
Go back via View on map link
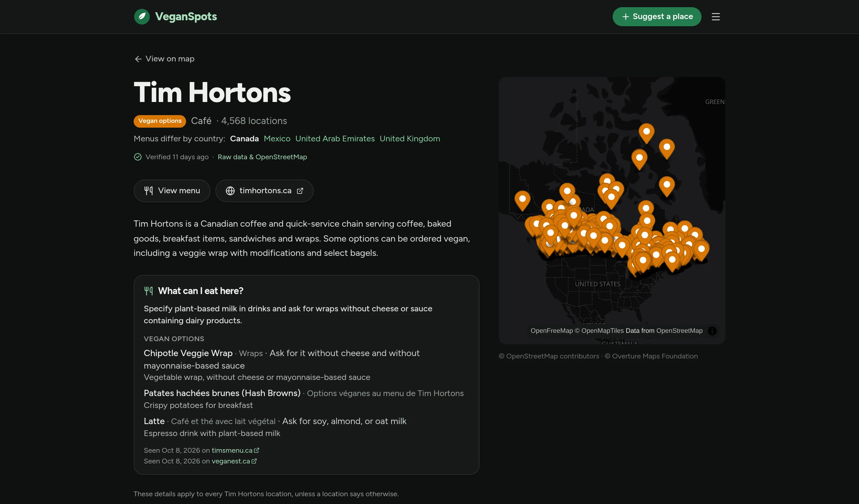pyautogui.click(x=164, y=59)
